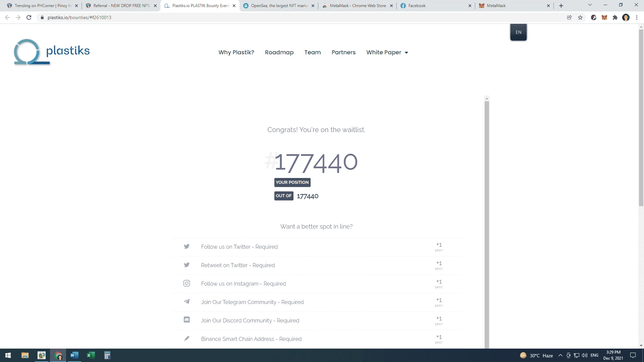
Task: Click the YOUR POSITION label
Action: click(292, 182)
